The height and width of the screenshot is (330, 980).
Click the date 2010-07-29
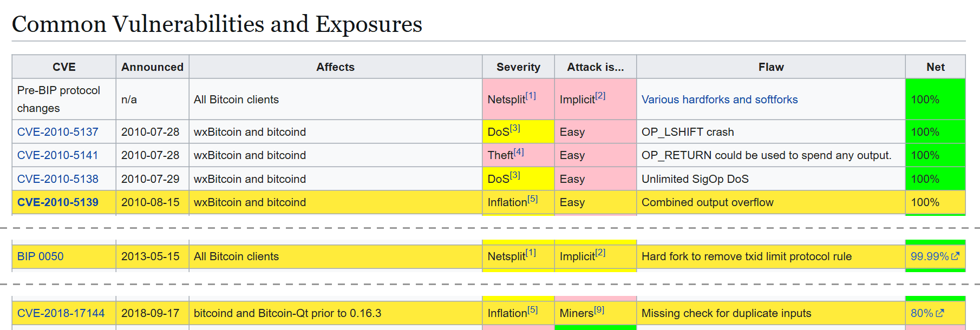point(151,179)
